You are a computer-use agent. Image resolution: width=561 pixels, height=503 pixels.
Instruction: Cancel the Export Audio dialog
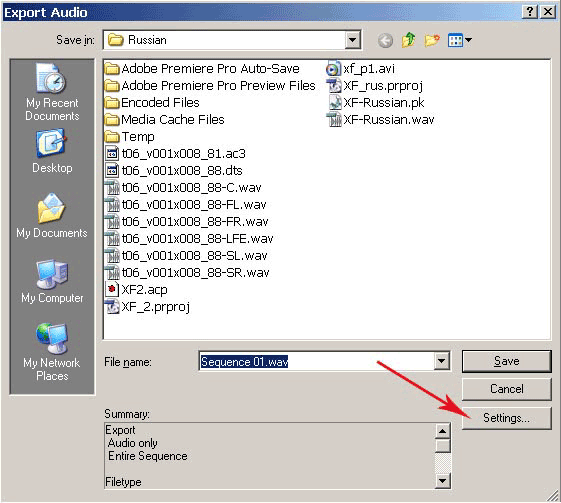[506, 389]
